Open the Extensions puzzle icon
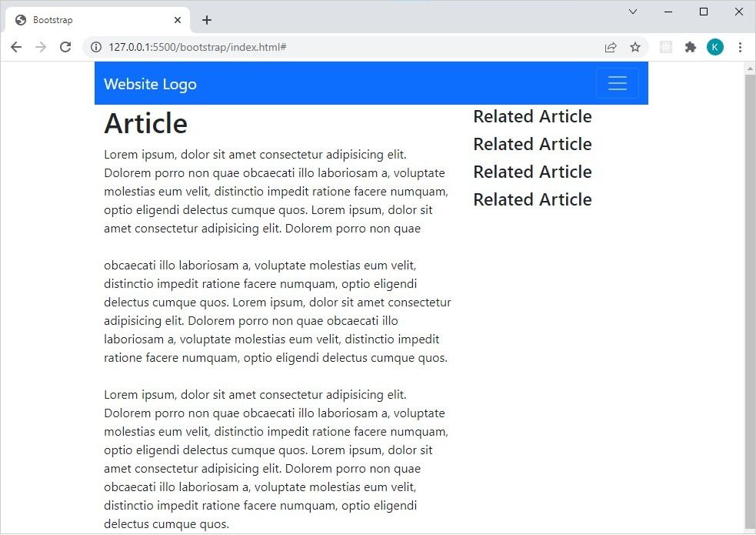Screen dimensions: 756x535 (691, 47)
